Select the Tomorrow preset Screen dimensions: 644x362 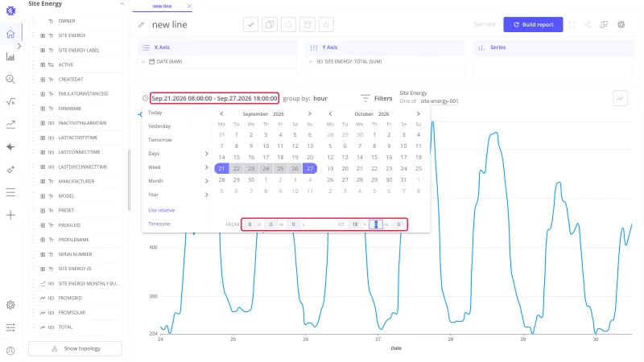coord(159,140)
